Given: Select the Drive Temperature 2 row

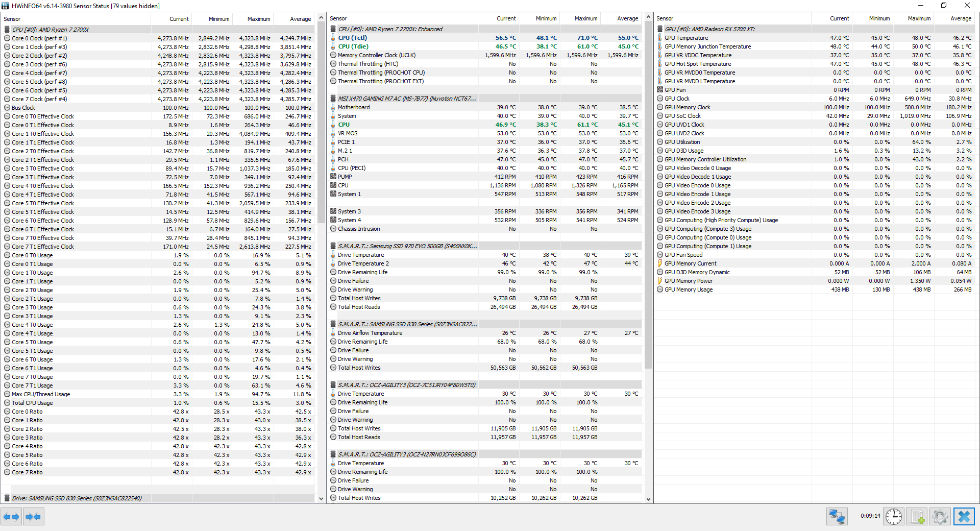Looking at the screenshot, I should click(485, 263).
